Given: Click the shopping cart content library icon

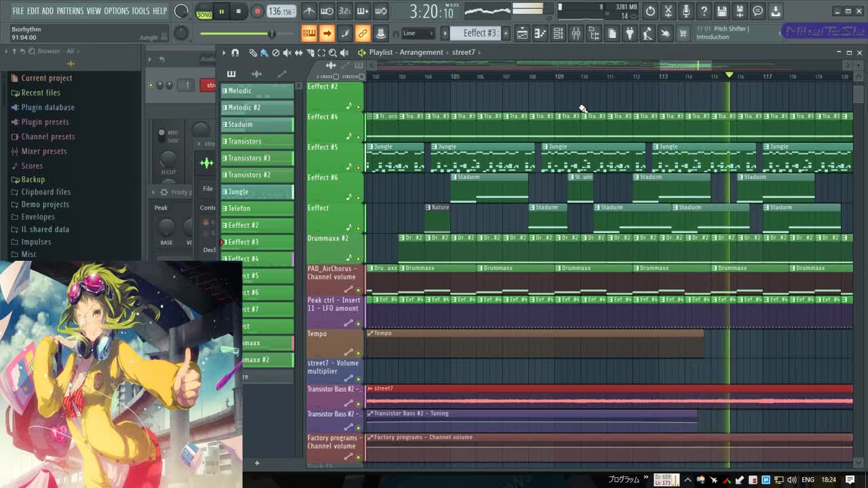Looking at the screenshot, I should click(x=683, y=33).
